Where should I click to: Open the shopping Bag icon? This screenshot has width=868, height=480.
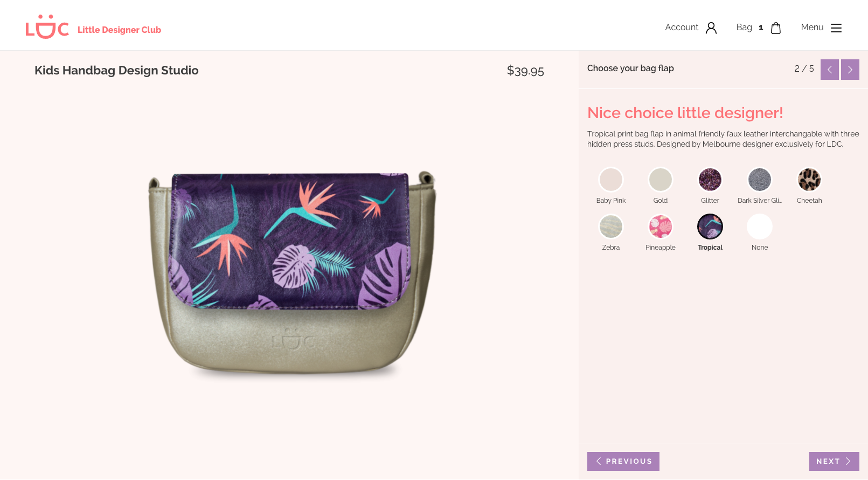775,28
